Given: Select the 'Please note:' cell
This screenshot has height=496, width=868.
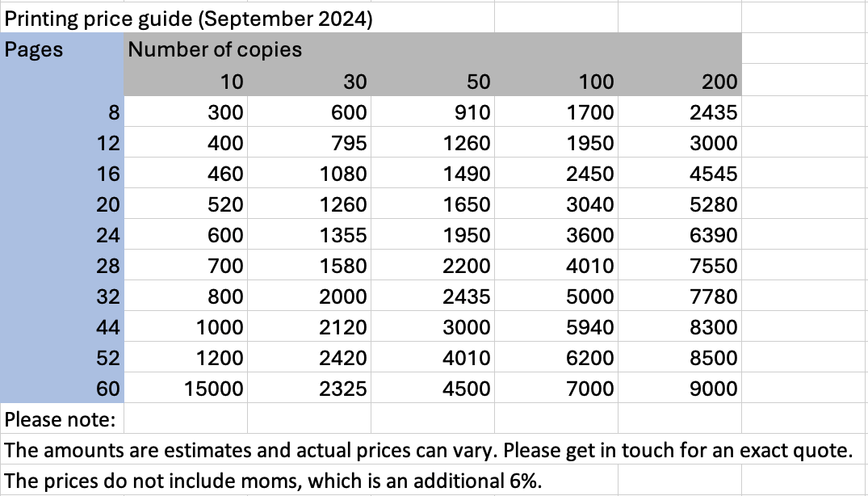Looking at the screenshot, I should tap(61, 420).
